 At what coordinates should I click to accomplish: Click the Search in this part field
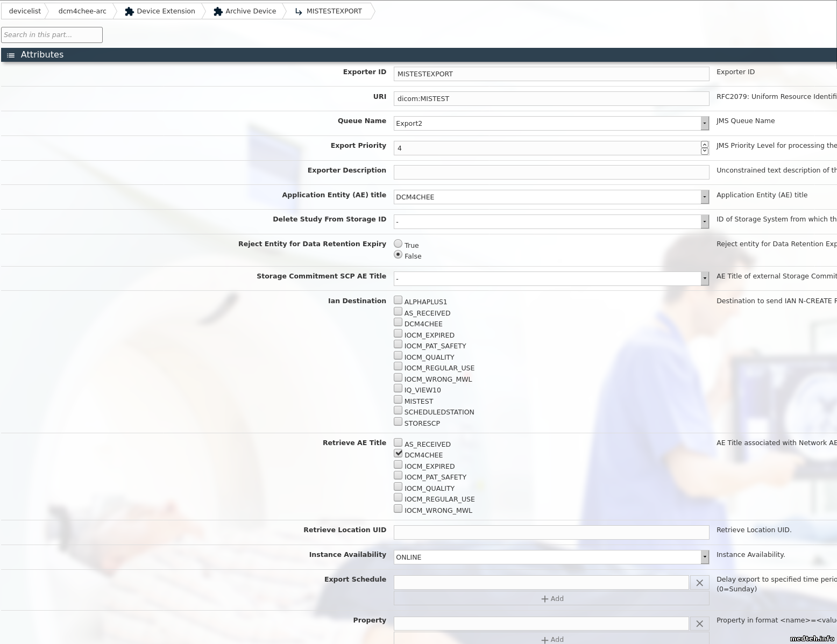[x=52, y=35]
